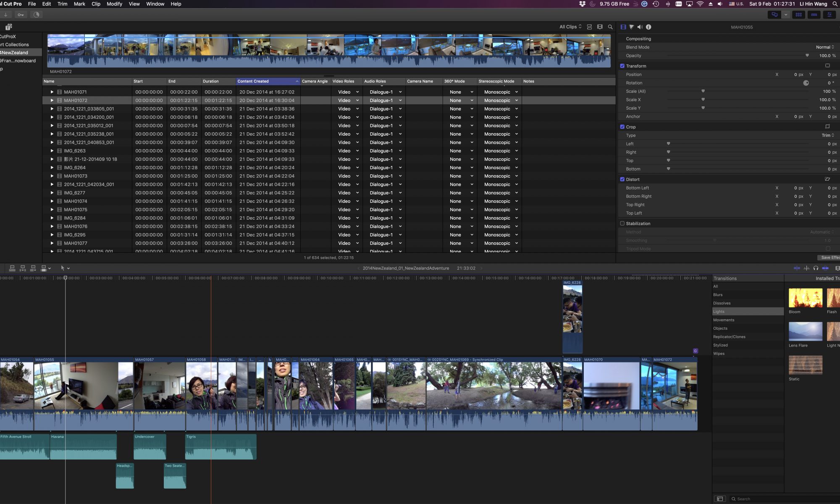840x504 pixels.
Task: Click insert clip edit icon
Action: (x=23, y=268)
